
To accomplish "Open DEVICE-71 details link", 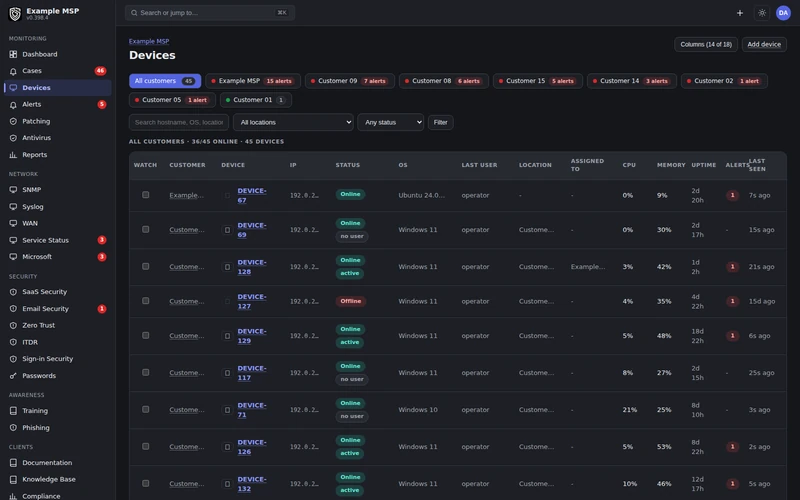I will point(252,410).
